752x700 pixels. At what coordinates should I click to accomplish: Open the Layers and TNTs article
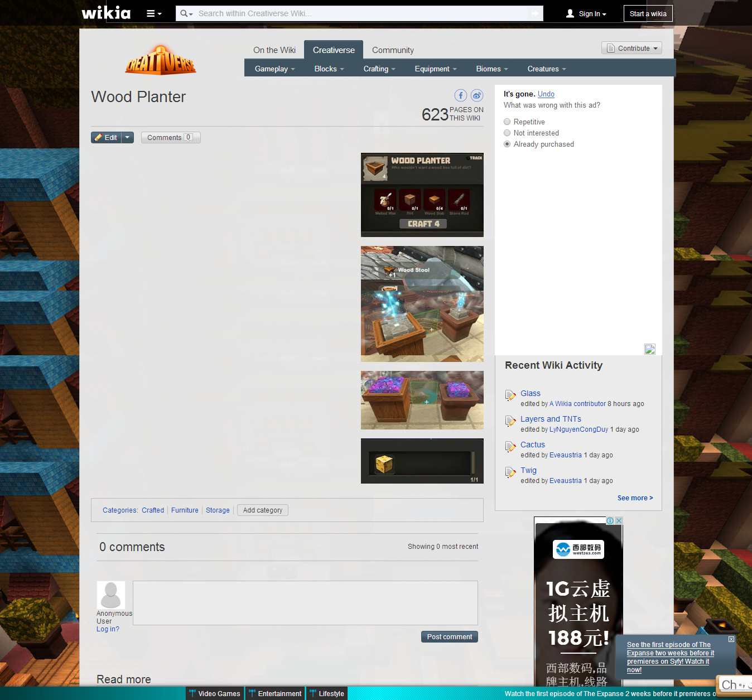[551, 419]
